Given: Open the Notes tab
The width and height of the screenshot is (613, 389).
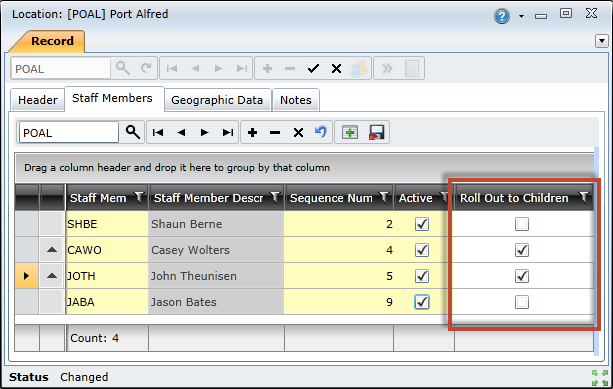Looking at the screenshot, I should coord(296,100).
